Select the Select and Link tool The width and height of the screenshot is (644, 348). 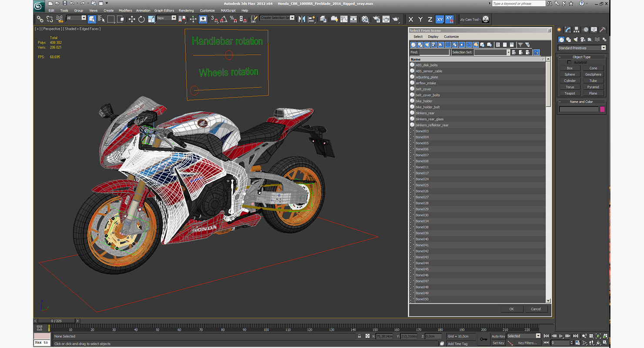click(40, 19)
